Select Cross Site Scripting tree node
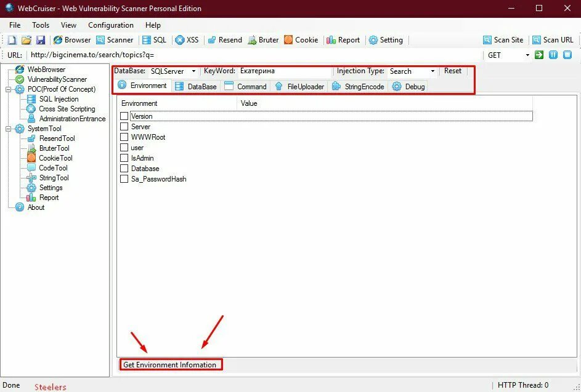Image resolution: width=581 pixels, height=392 pixels. (67, 109)
